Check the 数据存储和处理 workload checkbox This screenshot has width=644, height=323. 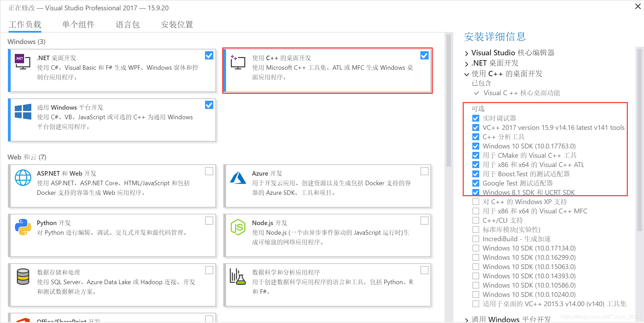(209, 270)
